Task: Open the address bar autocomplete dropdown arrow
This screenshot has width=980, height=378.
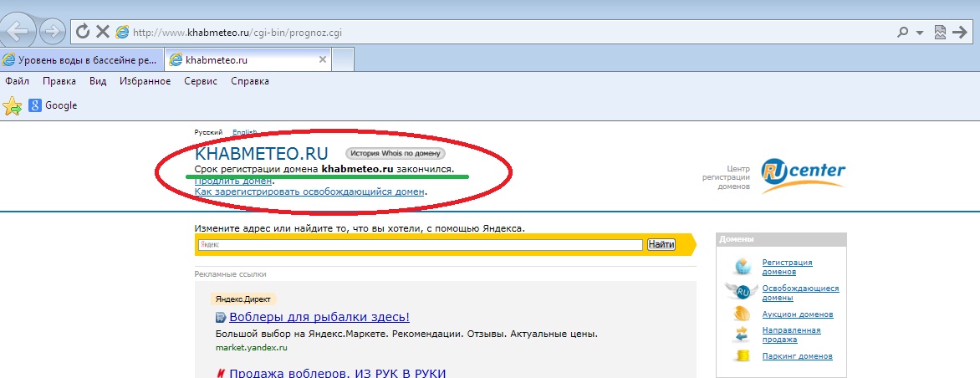Action: (919, 33)
